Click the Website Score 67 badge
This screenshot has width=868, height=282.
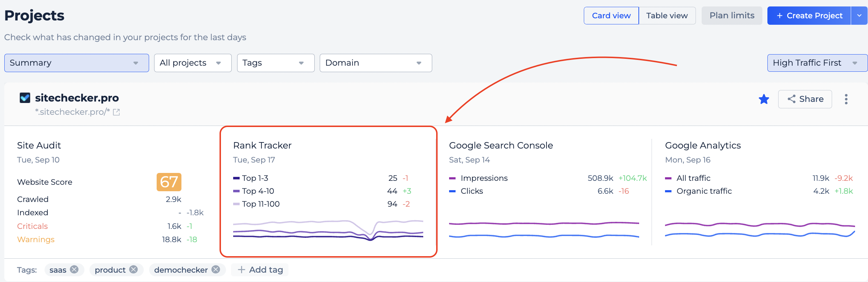(x=169, y=182)
